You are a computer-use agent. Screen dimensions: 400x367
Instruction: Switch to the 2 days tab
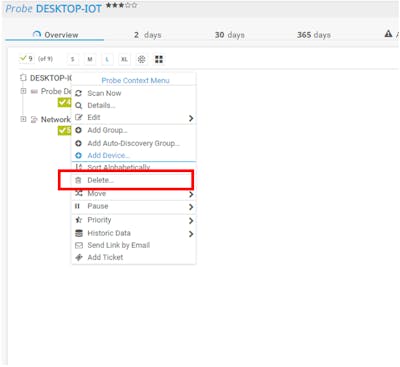pos(148,35)
